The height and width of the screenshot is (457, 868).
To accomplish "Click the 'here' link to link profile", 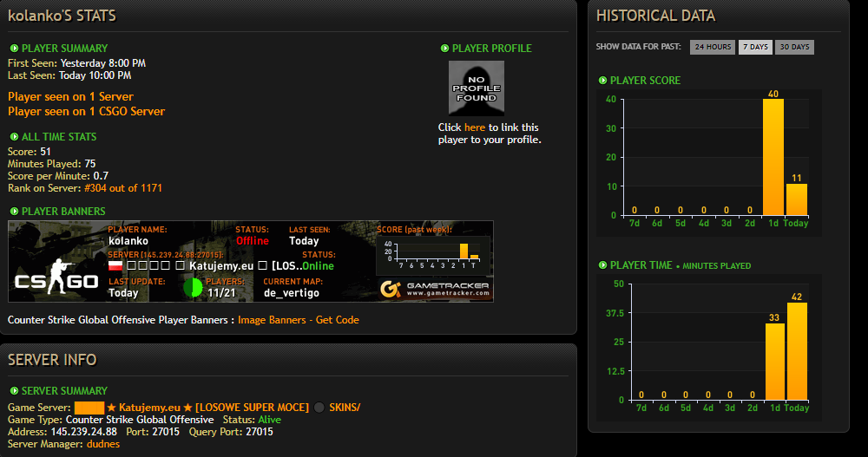I will coord(475,127).
